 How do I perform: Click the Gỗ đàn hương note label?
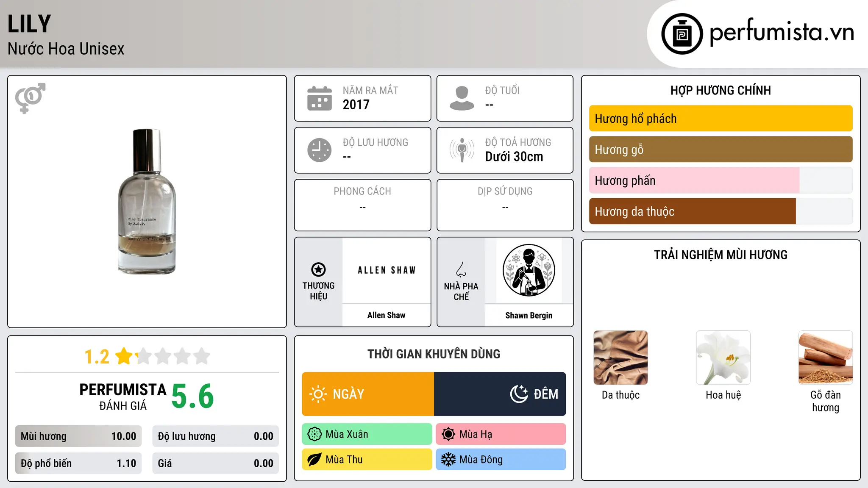[826, 401]
